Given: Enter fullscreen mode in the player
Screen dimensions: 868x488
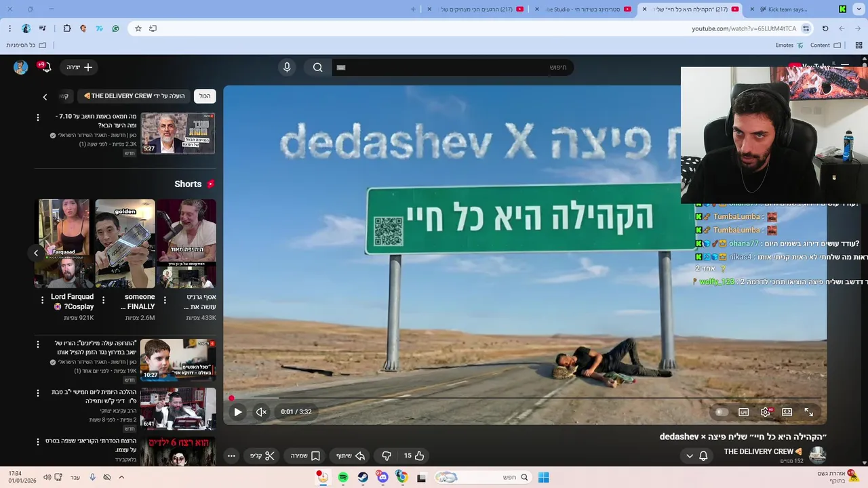Looking at the screenshot, I should click(809, 411).
